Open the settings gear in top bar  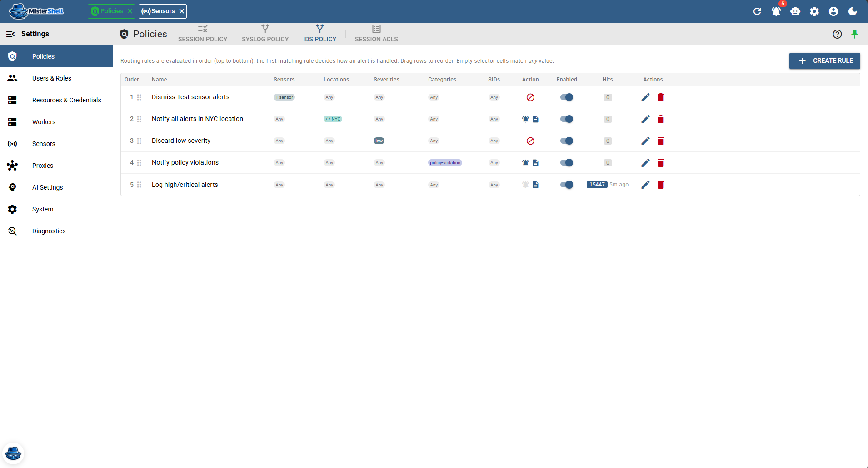point(814,11)
